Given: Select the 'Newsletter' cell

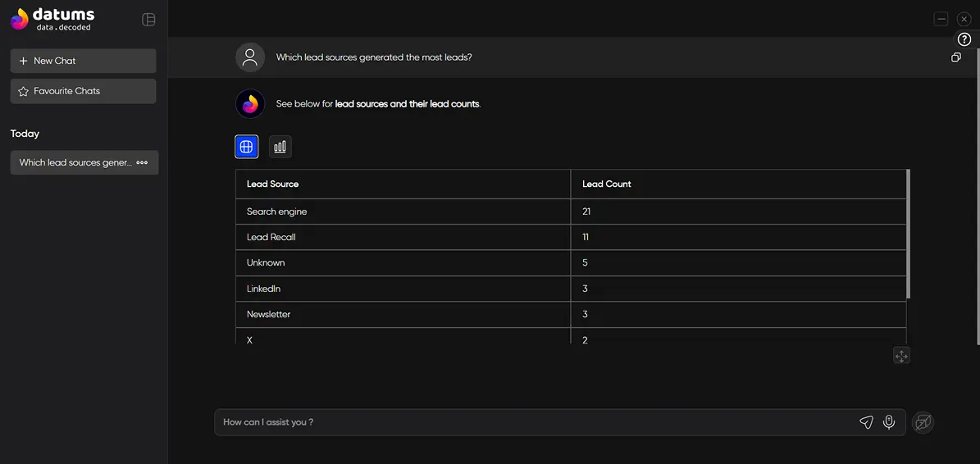Looking at the screenshot, I should tap(403, 314).
